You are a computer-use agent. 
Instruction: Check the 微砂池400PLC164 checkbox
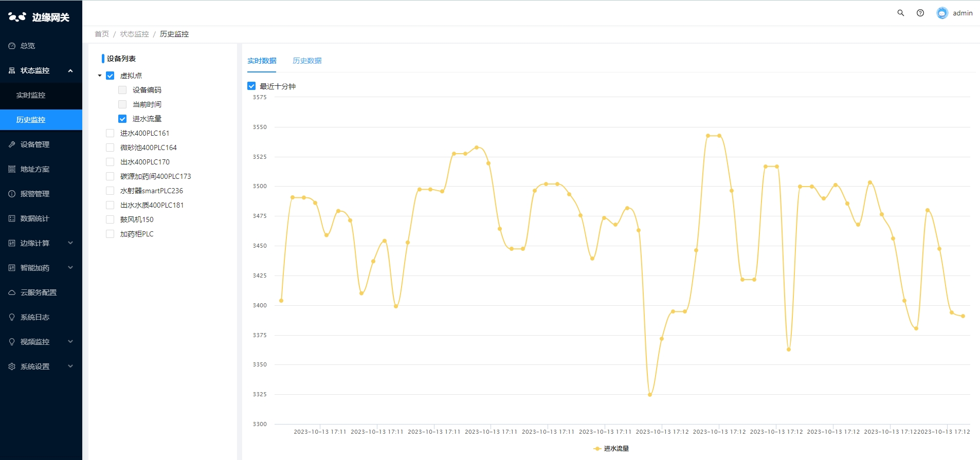tap(110, 148)
